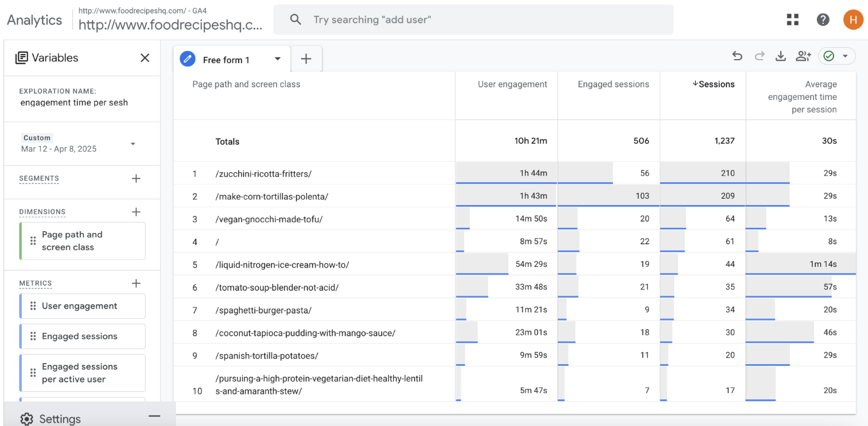This screenshot has height=426, width=868.
Task: Redo the exploration change
Action: [x=759, y=56]
